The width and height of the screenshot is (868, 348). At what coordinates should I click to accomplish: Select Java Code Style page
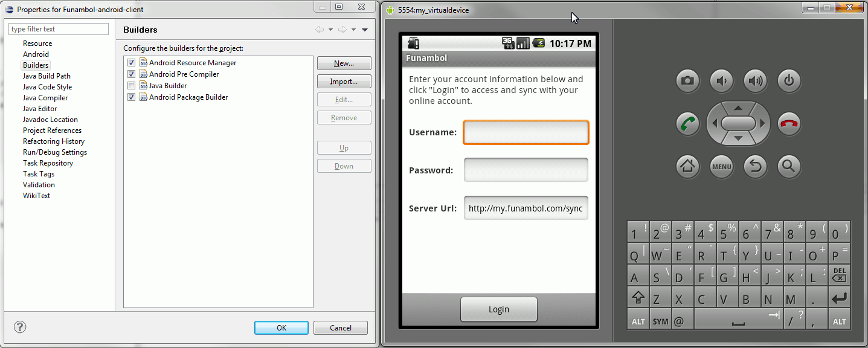click(47, 87)
